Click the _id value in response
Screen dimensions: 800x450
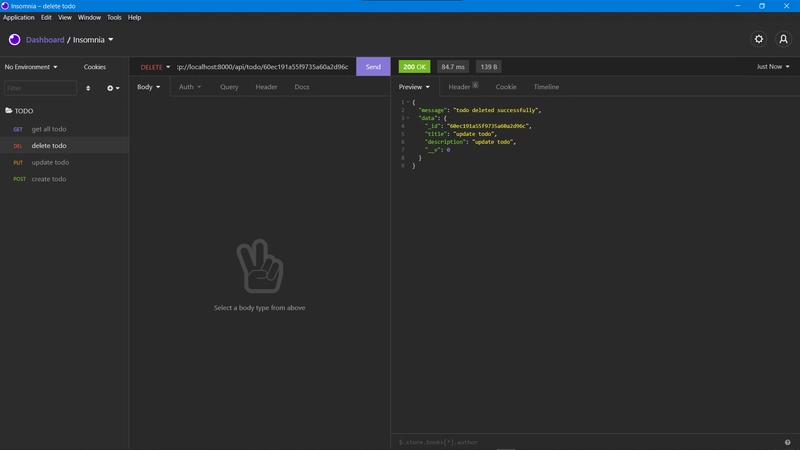click(x=488, y=126)
